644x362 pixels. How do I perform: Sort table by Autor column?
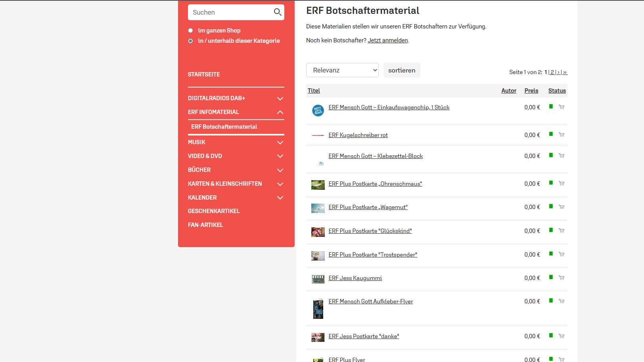[x=509, y=91]
